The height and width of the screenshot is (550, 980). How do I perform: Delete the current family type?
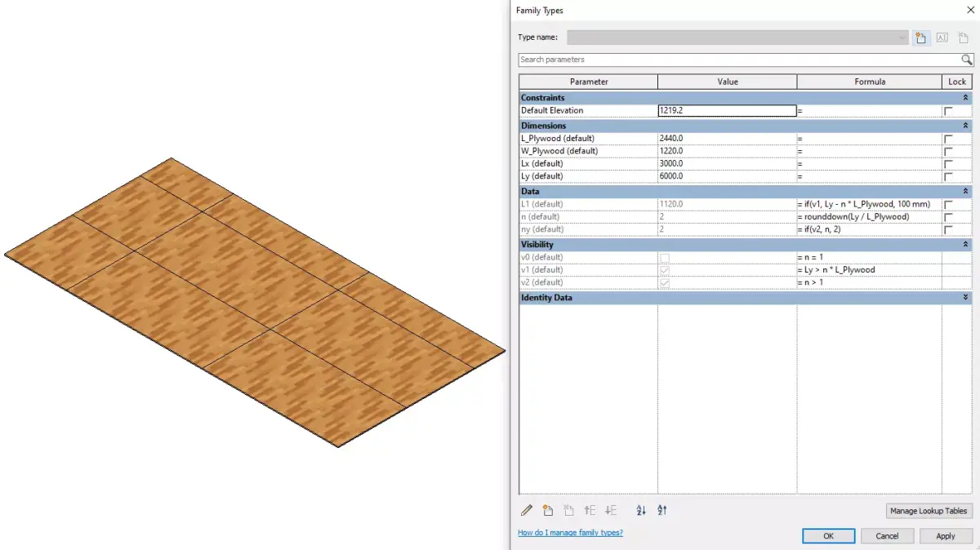coord(962,37)
